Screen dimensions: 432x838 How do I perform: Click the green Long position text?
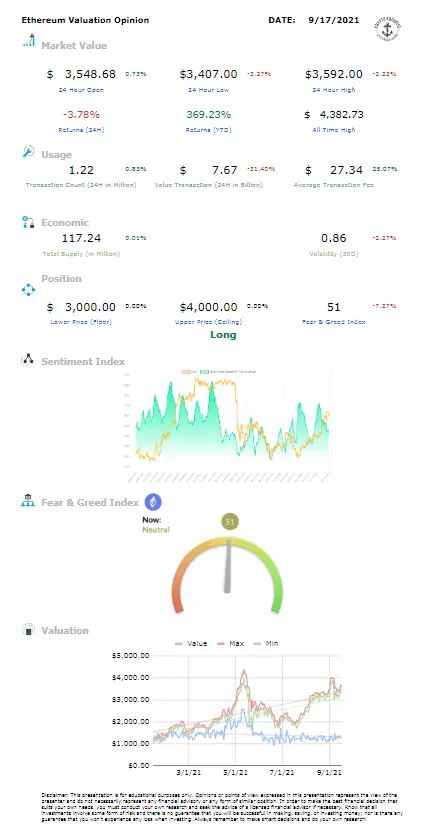point(223,335)
